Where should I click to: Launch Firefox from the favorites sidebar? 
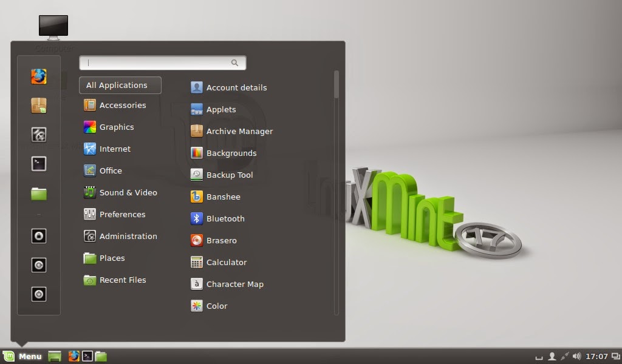pyautogui.click(x=39, y=76)
